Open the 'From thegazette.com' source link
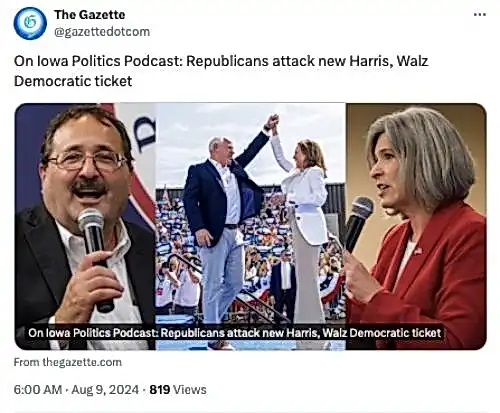Screen dimensions: 500x413 click(68, 362)
